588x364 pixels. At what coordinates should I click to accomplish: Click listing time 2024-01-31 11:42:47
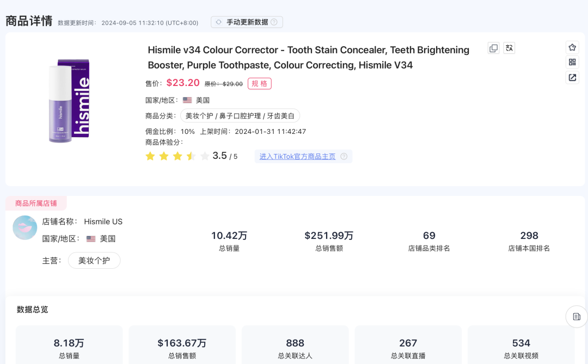271,132
